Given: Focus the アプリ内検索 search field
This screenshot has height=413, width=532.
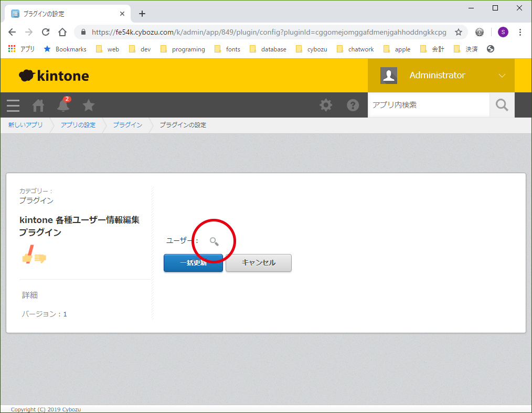Looking at the screenshot, I should (x=429, y=105).
